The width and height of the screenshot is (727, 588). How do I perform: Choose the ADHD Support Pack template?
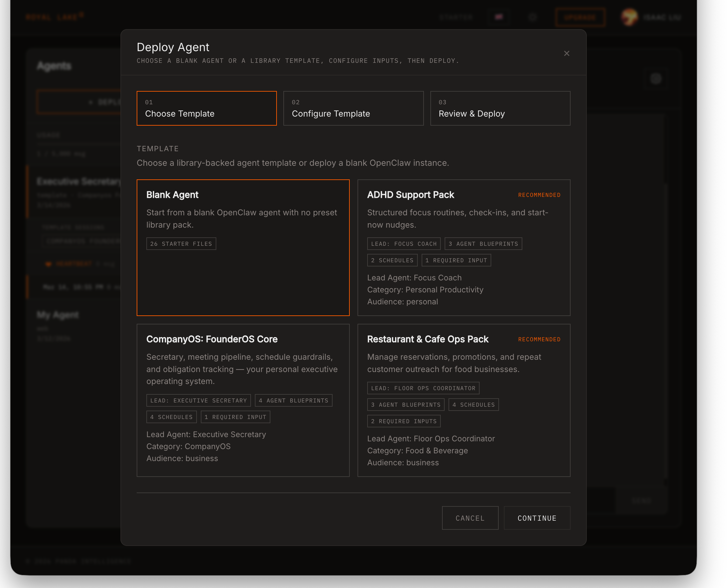click(463, 247)
